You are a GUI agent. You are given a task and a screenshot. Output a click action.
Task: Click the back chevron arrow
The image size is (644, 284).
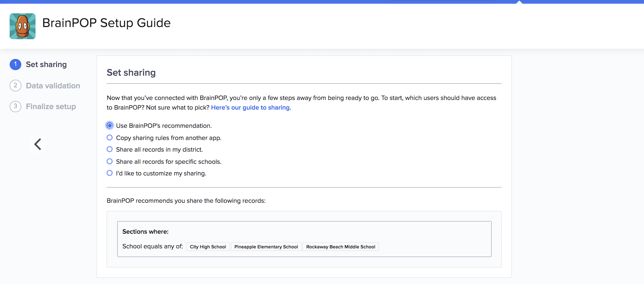click(38, 144)
